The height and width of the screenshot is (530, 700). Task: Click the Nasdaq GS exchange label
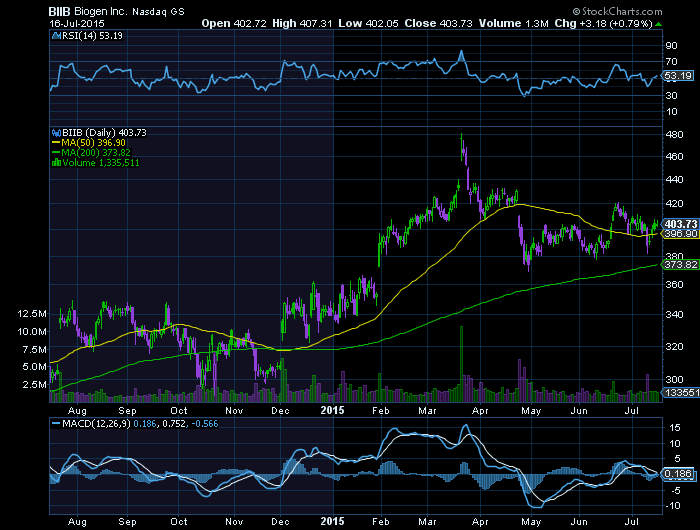pos(158,12)
